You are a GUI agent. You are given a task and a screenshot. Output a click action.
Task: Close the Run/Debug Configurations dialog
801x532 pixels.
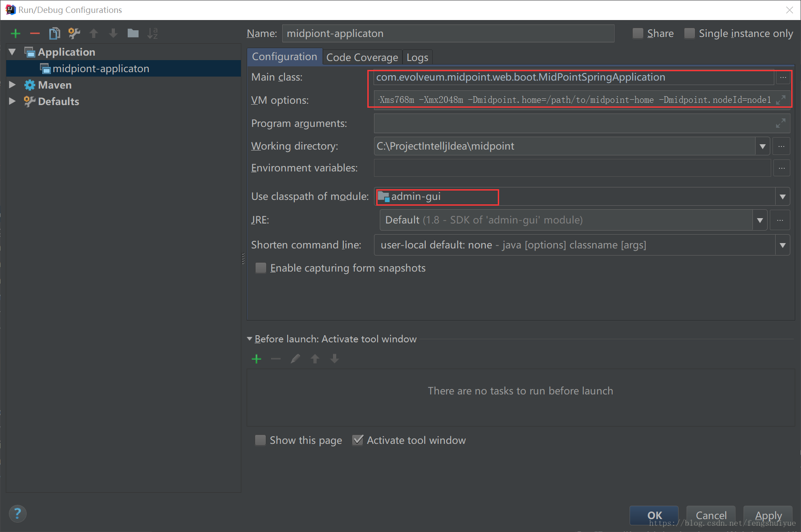tap(789, 10)
